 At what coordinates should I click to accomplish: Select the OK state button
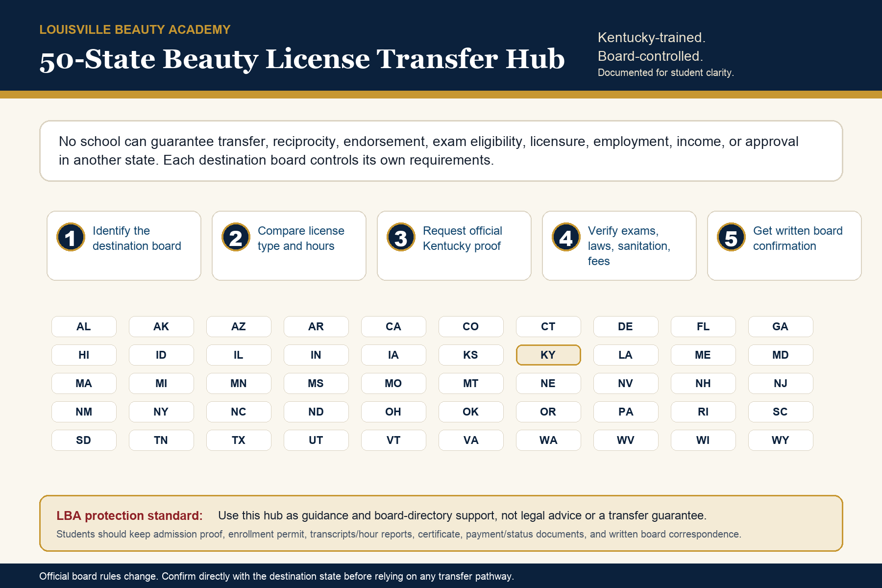click(x=471, y=412)
